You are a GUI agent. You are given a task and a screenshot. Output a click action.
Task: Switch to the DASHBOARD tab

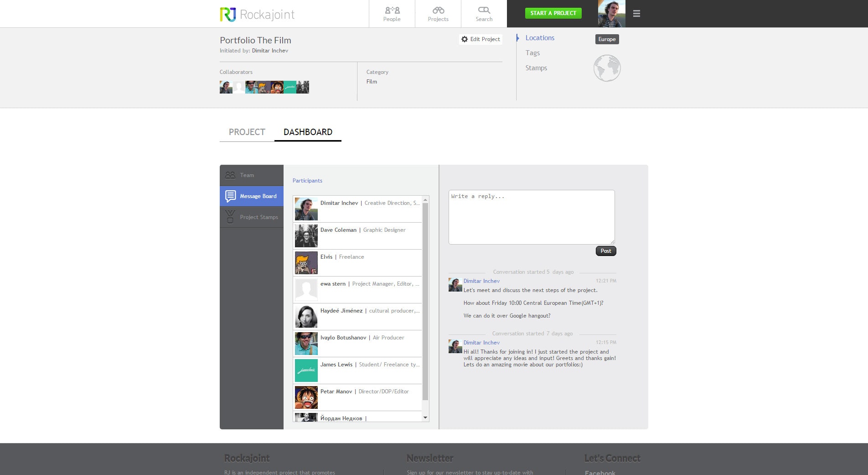tap(308, 132)
